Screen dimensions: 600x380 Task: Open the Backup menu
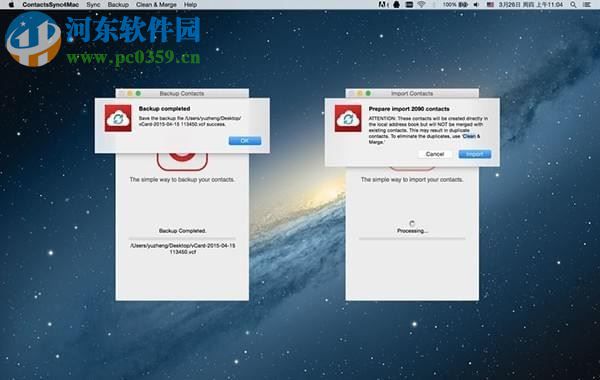point(118,5)
